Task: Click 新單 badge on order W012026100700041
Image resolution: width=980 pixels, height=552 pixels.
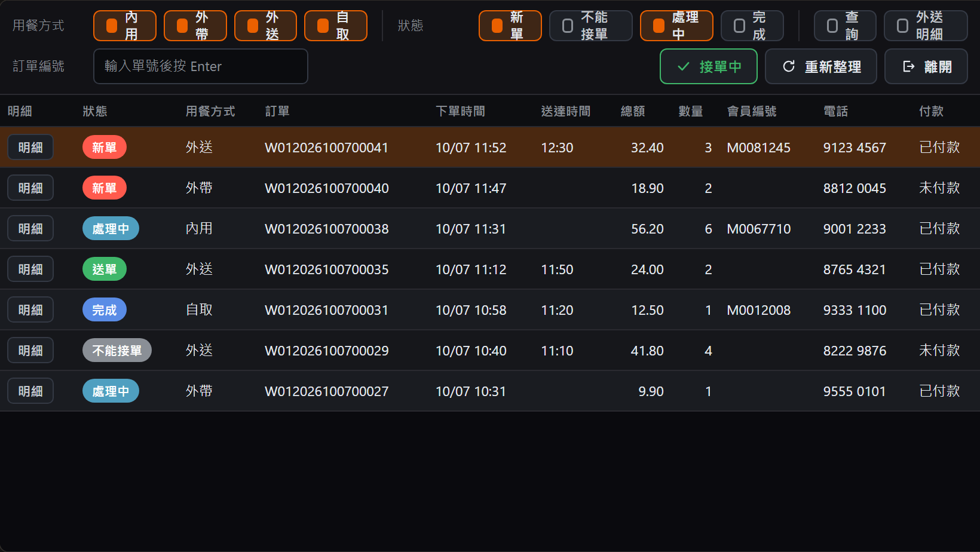Action: coord(105,148)
